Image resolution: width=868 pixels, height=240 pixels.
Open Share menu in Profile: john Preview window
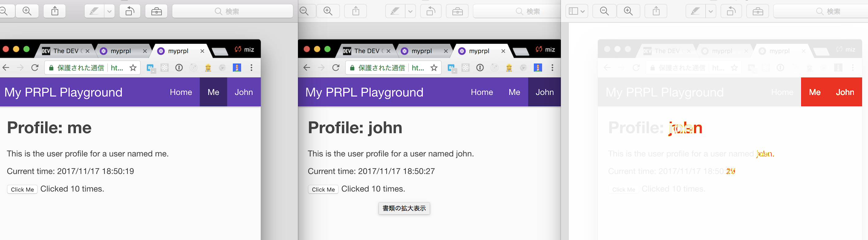point(356,11)
